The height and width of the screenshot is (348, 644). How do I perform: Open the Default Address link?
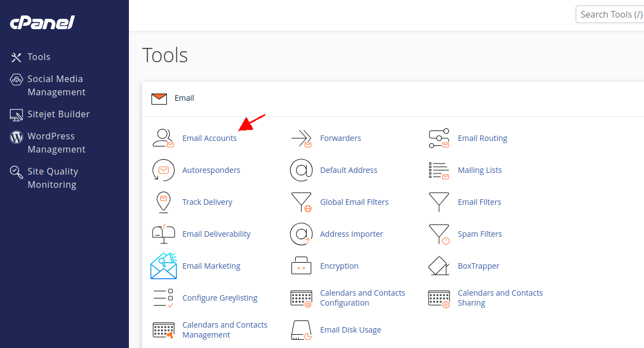348,170
